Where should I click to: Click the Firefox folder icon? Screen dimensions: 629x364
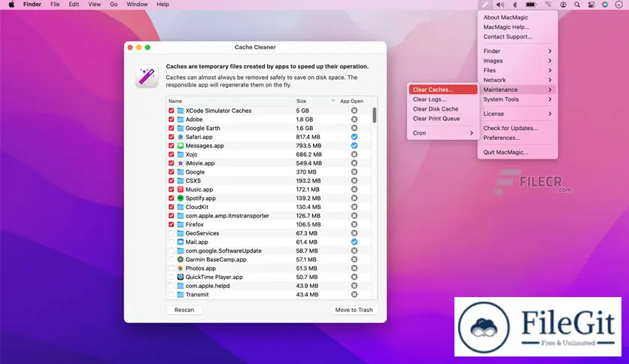coord(181,225)
